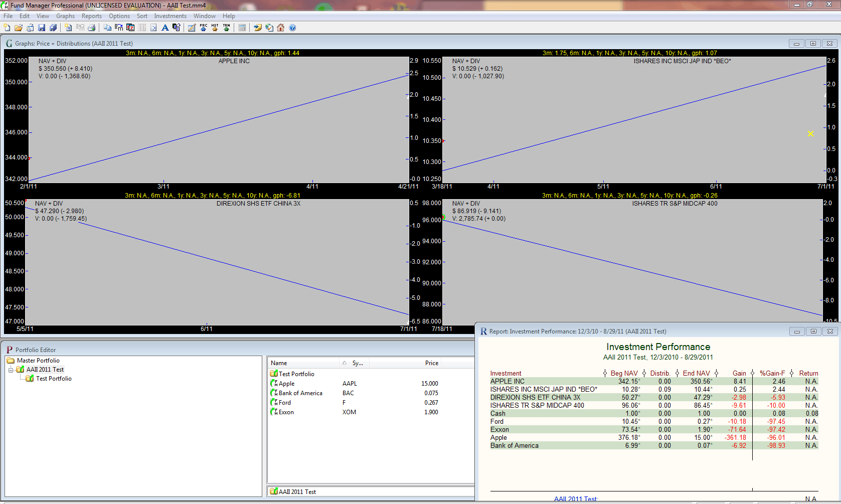Image resolution: width=841 pixels, height=504 pixels.
Task: Click the Home toolbar icon
Action: pos(281,28)
